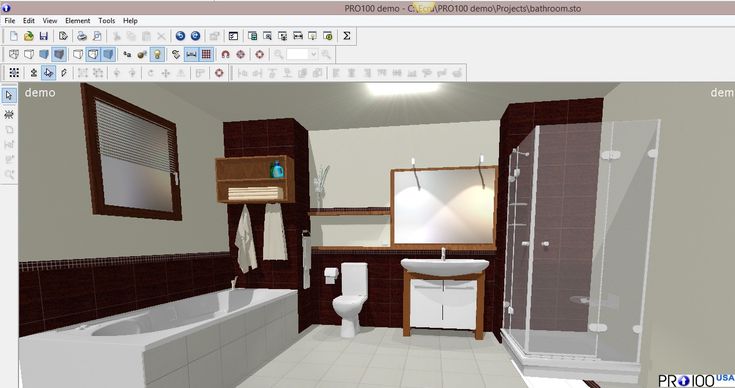Click the printer icon to print
The width and height of the screenshot is (735, 388).
coord(82,36)
